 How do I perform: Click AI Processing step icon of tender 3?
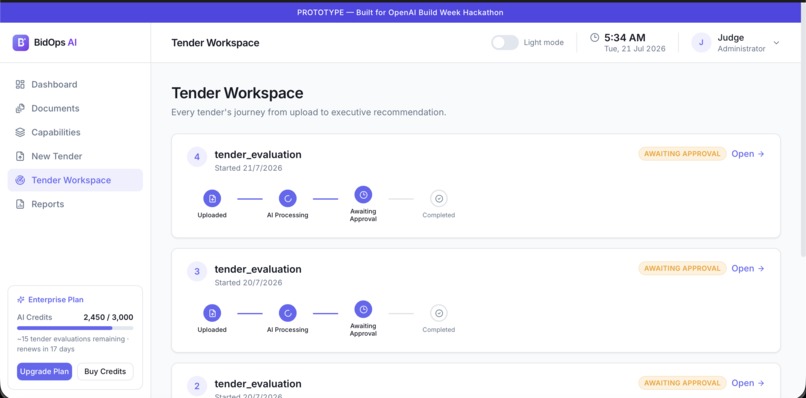tap(287, 313)
